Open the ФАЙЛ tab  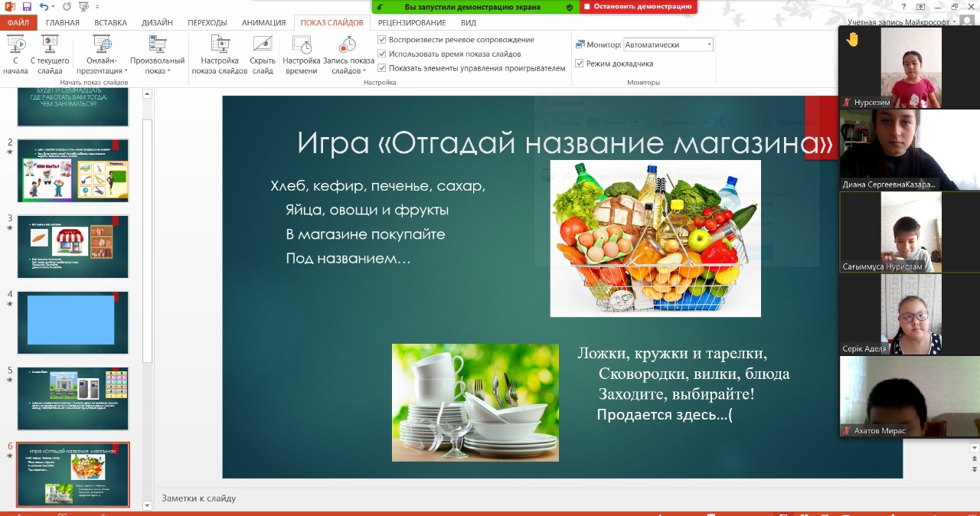(x=18, y=23)
